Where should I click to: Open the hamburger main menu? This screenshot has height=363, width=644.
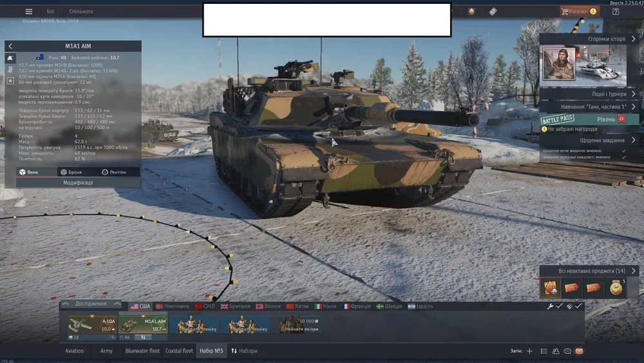[x=28, y=12]
